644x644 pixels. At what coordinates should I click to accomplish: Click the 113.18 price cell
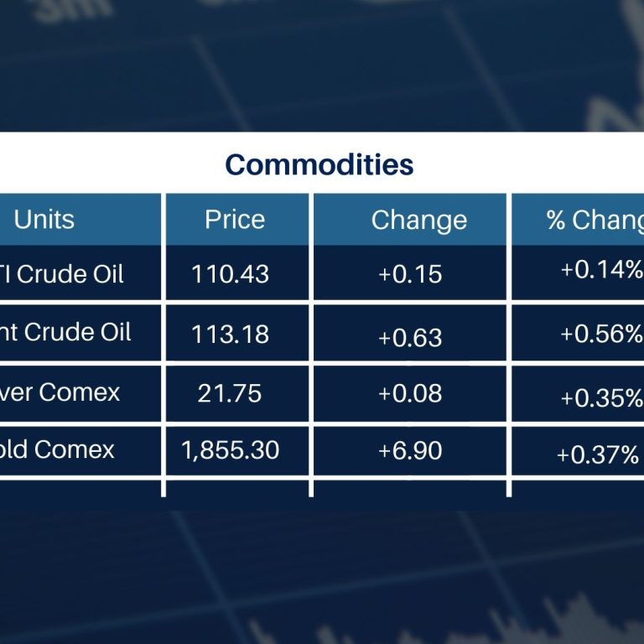click(230, 334)
